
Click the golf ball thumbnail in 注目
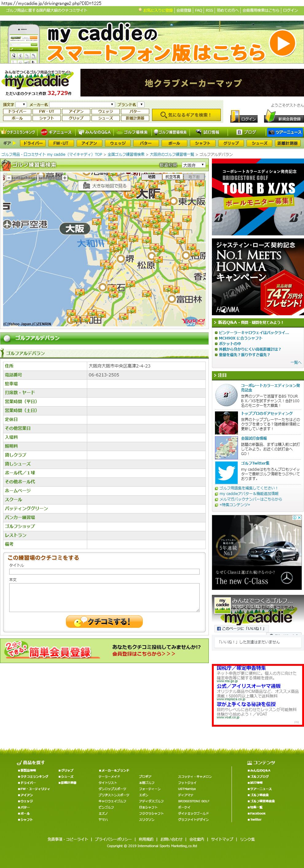(226, 395)
